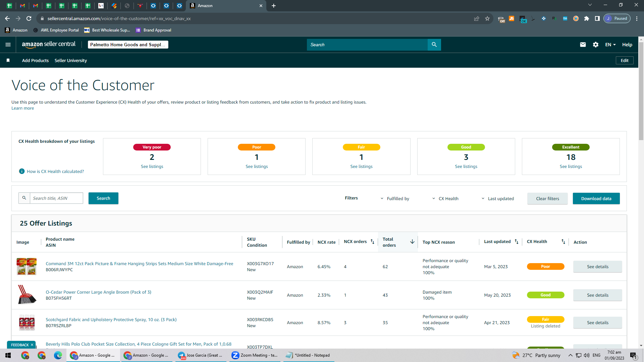Open the Chrome tab search chevron
This screenshot has height=362, width=644.
tap(590, 5)
